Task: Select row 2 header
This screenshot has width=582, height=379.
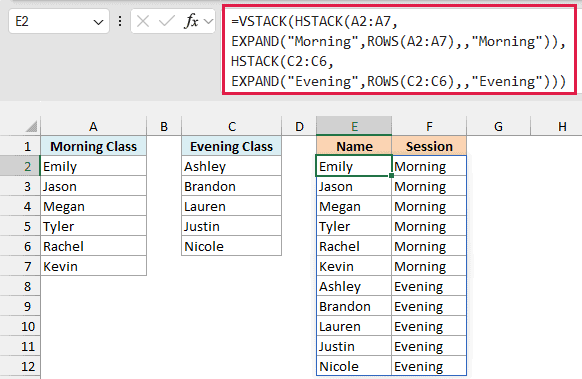Action: [x=20, y=166]
